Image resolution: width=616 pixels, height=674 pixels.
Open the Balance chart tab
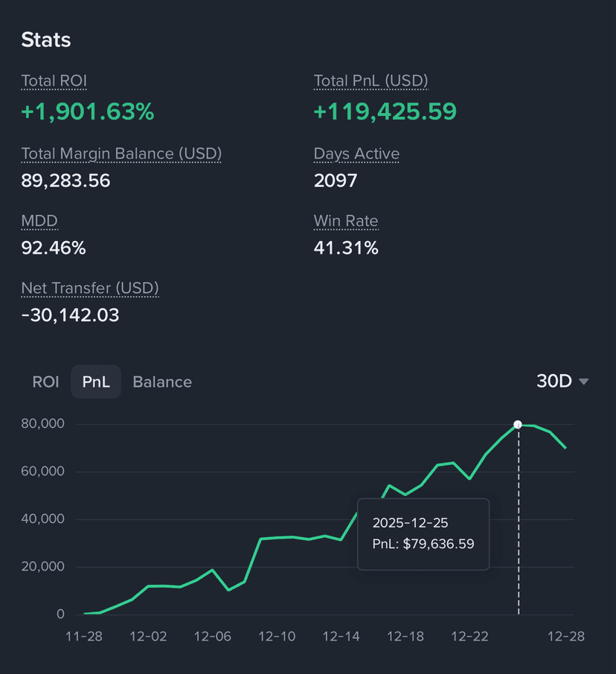click(162, 382)
